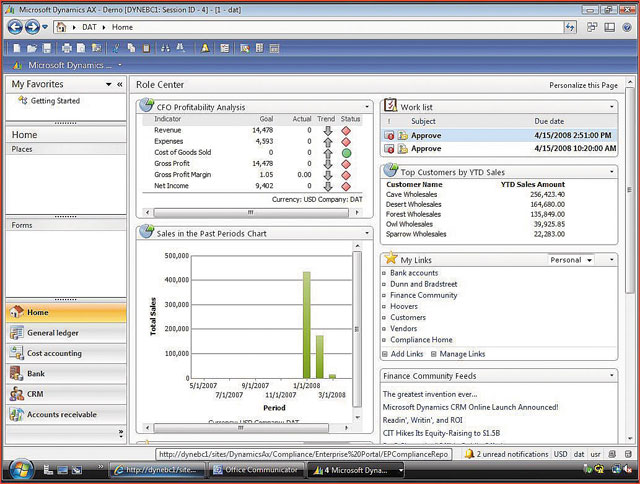This screenshot has width=640, height=484.
Task: Click the Paste clipboard toolbar icon
Action: [x=146, y=48]
